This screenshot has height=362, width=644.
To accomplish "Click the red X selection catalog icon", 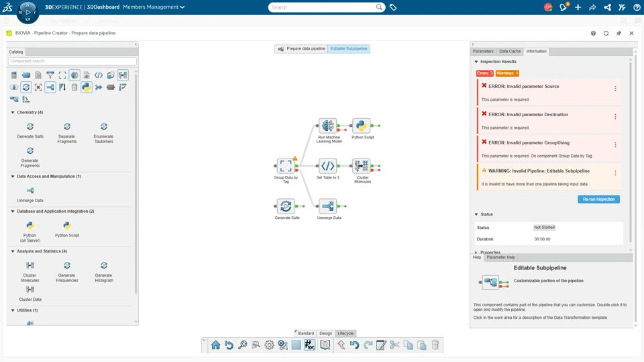I will [x=38, y=87].
